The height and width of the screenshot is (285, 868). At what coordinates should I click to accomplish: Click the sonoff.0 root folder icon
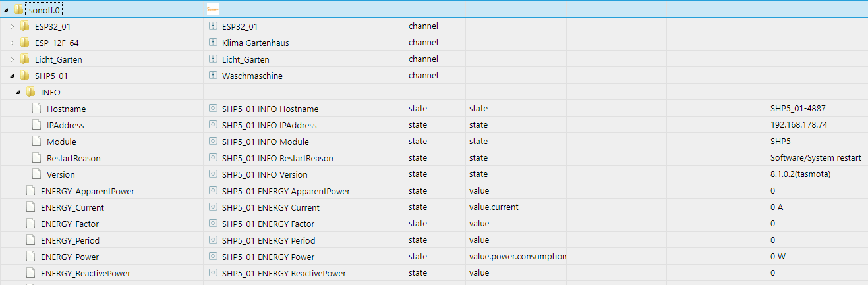18,9
